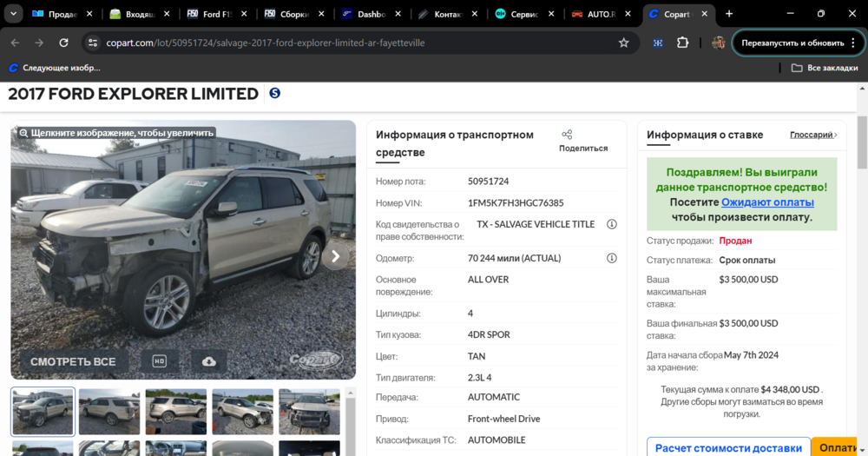Select the May 7th 2024 date

click(751, 355)
